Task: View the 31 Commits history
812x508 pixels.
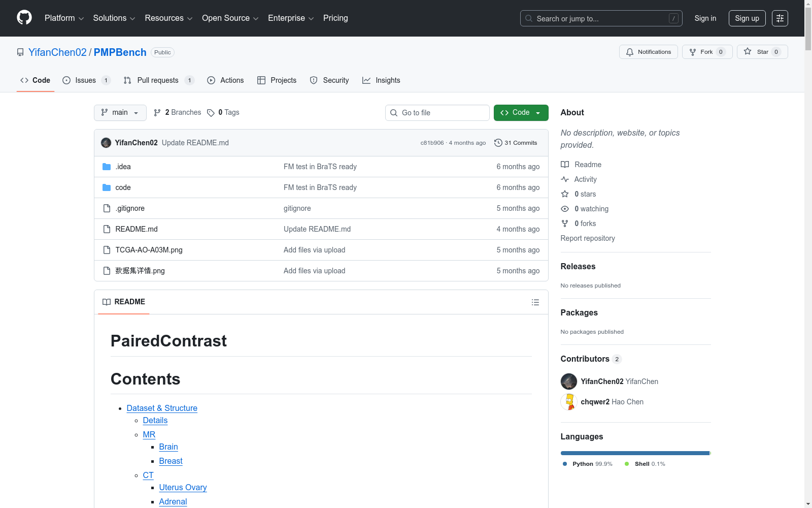Action: (516, 143)
